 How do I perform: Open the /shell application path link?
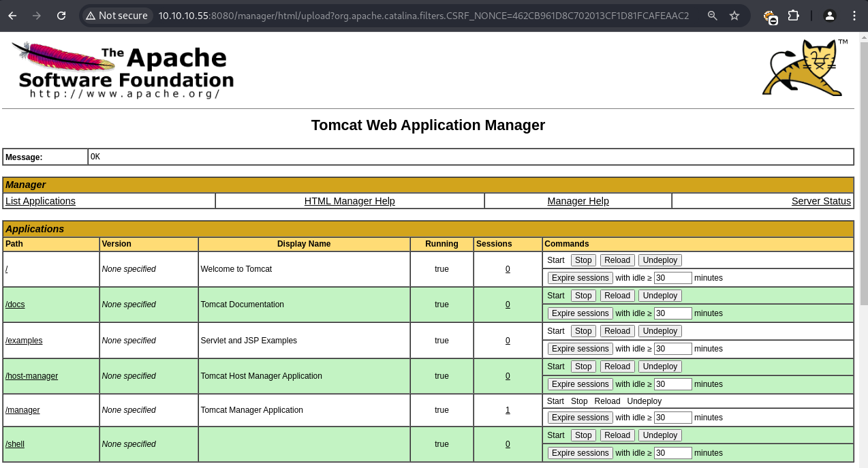coord(15,444)
